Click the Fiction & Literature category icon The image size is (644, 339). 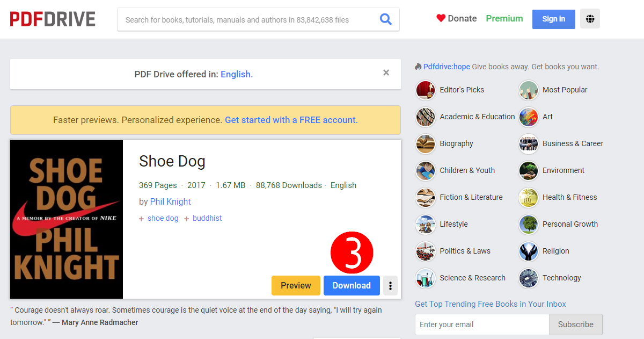tap(426, 197)
